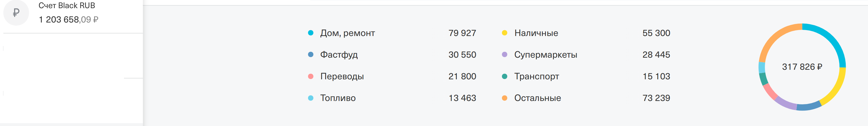Select the Переводы category label
The height and width of the screenshot is (126, 868).
pyautogui.click(x=342, y=76)
